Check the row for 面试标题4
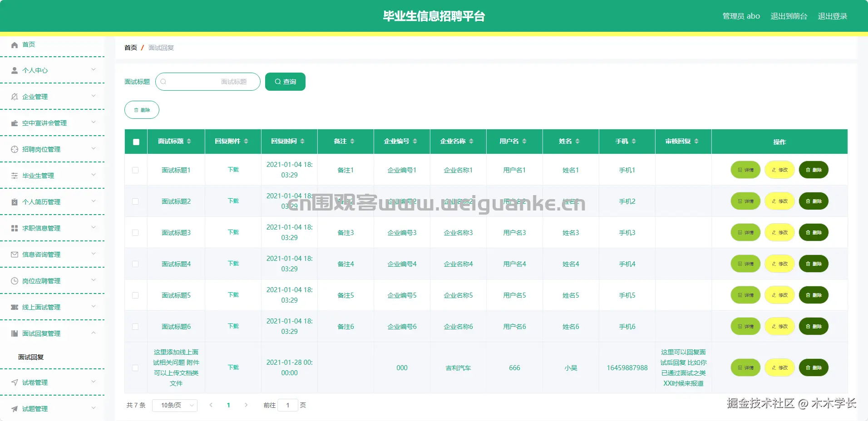Screen dimensions: 868x421 [x=135, y=264]
